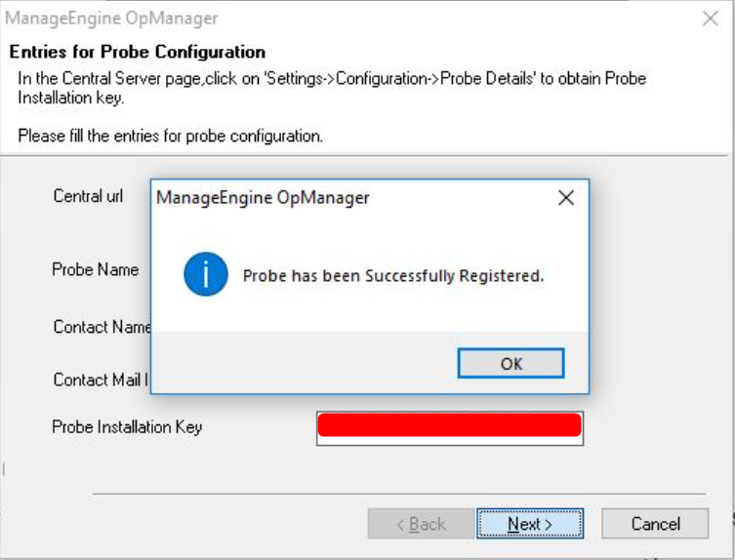Close the main OpManager installer window
The width and height of the screenshot is (735, 560).
click(711, 19)
